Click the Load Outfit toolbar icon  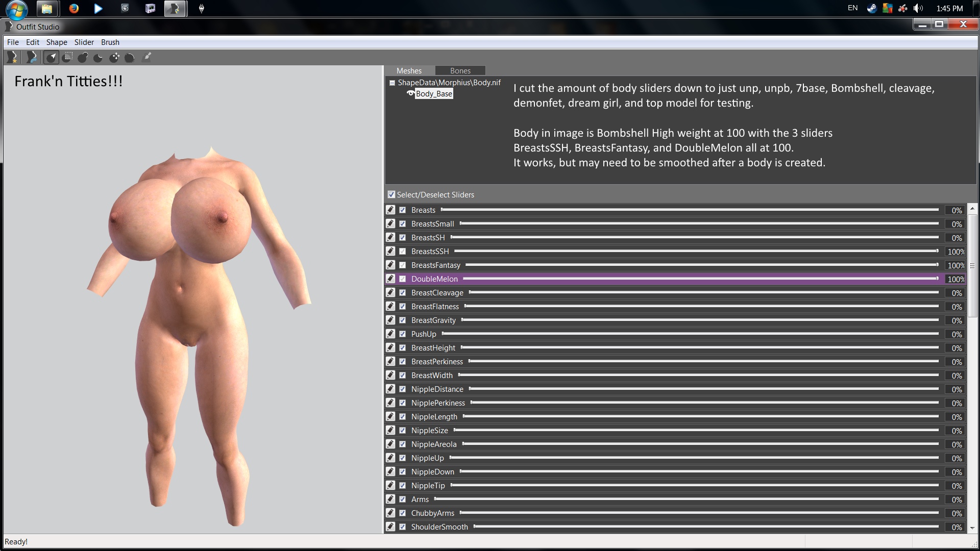pyautogui.click(x=32, y=58)
